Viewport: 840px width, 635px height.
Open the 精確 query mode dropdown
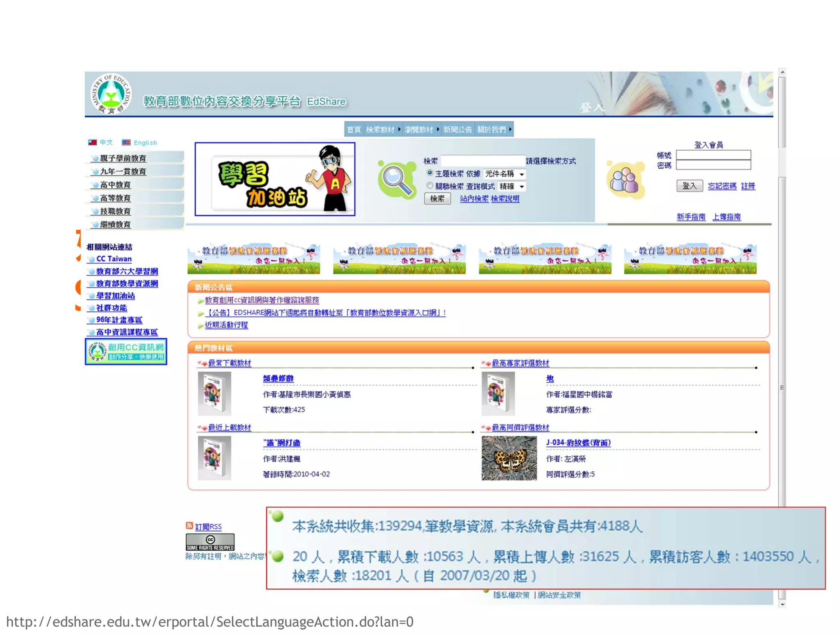pyautogui.click(x=512, y=186)
